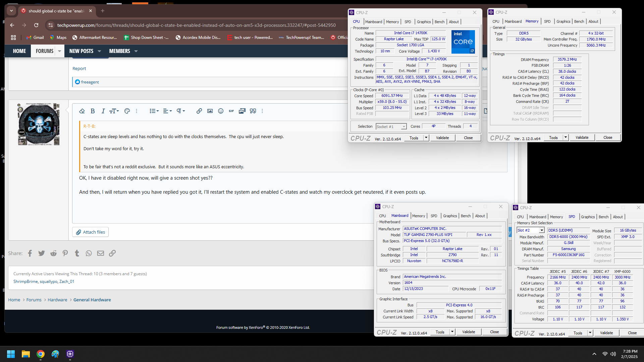Click the Insert Link icon in editor

[x=199, y=111]
